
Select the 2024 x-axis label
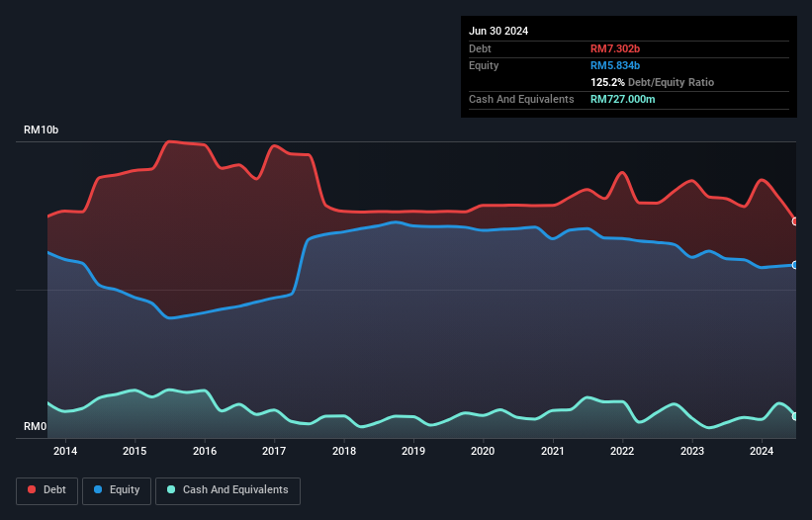762,451
